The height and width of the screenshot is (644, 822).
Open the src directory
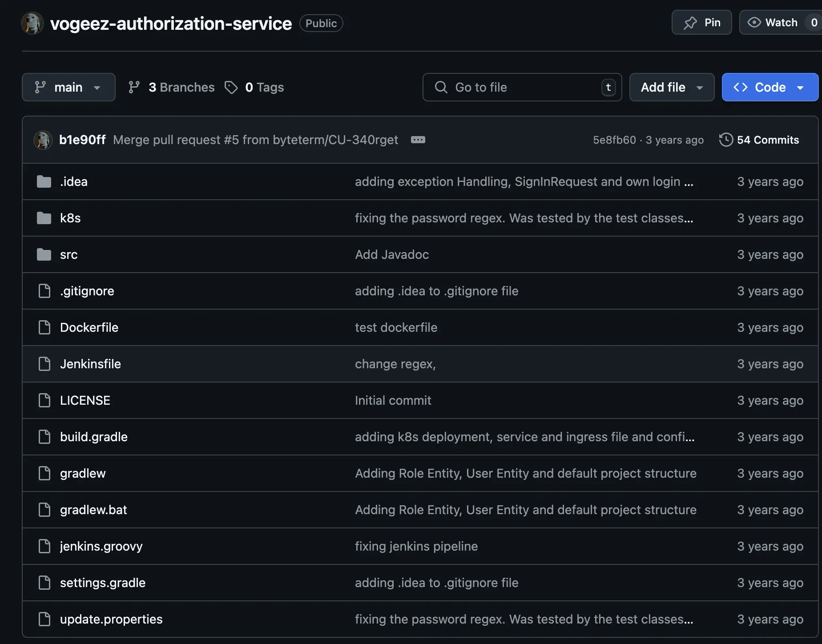click(x=69, y=254)
